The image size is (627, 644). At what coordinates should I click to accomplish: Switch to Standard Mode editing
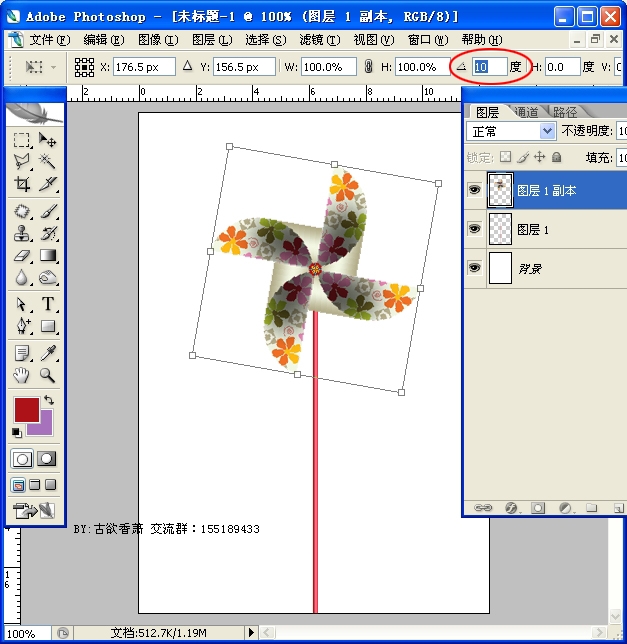coord(22,459)
